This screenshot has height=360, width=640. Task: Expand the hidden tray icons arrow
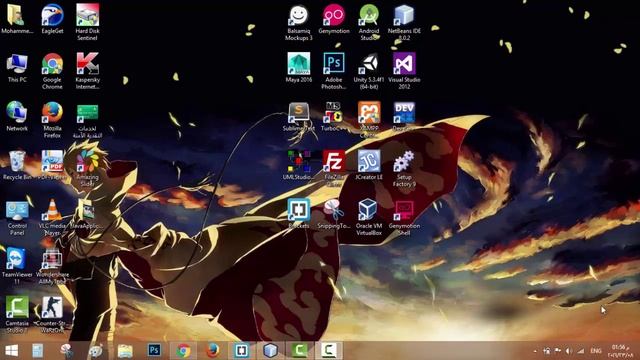[x=535, y=351]
